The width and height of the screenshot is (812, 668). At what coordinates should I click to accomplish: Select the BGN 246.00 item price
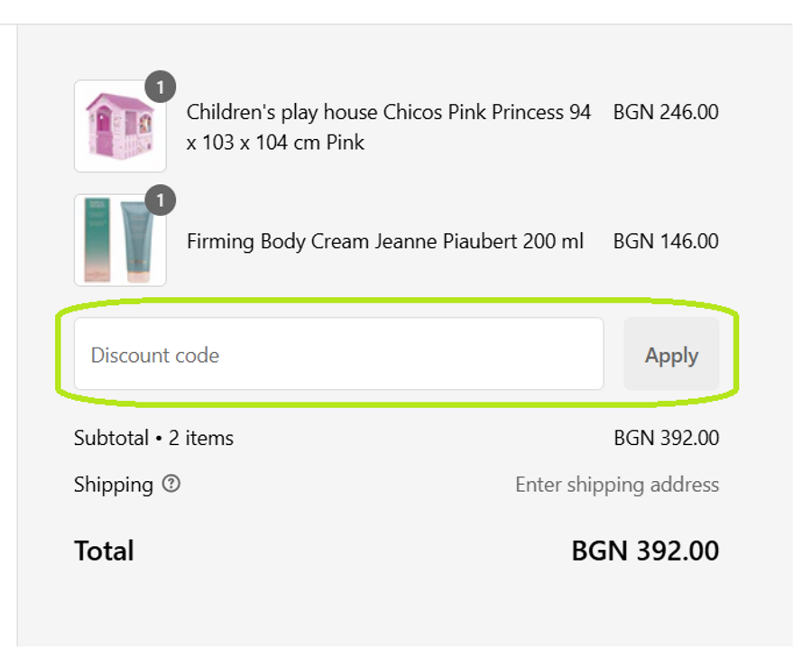point(666,113)
